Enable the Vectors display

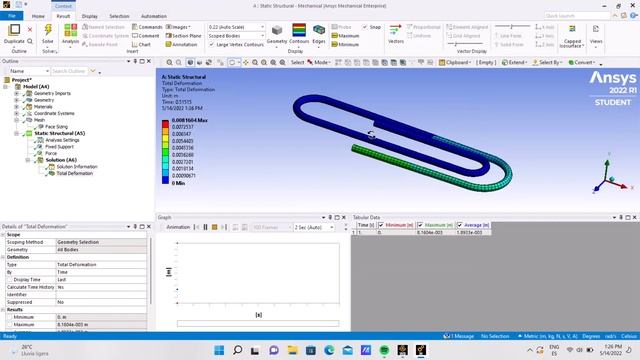[396, 34]
